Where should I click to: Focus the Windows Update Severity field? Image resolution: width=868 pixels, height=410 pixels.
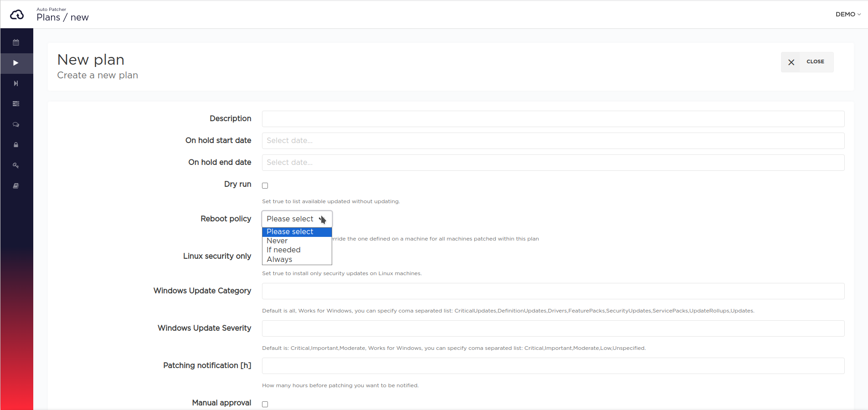pyautogui.click(x=553, y=328)
